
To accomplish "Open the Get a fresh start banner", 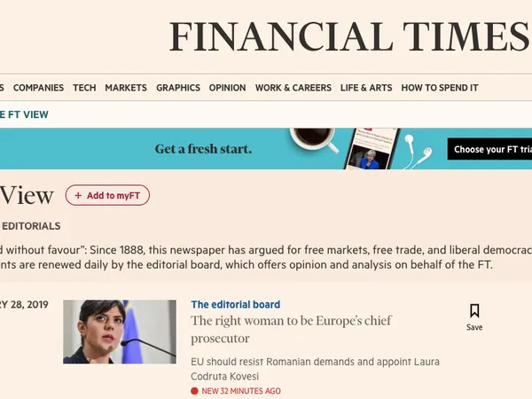I will point(203,149).
